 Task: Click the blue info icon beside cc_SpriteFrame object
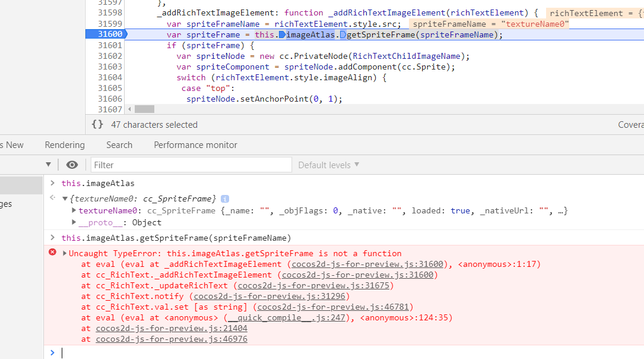click(225, 199)
